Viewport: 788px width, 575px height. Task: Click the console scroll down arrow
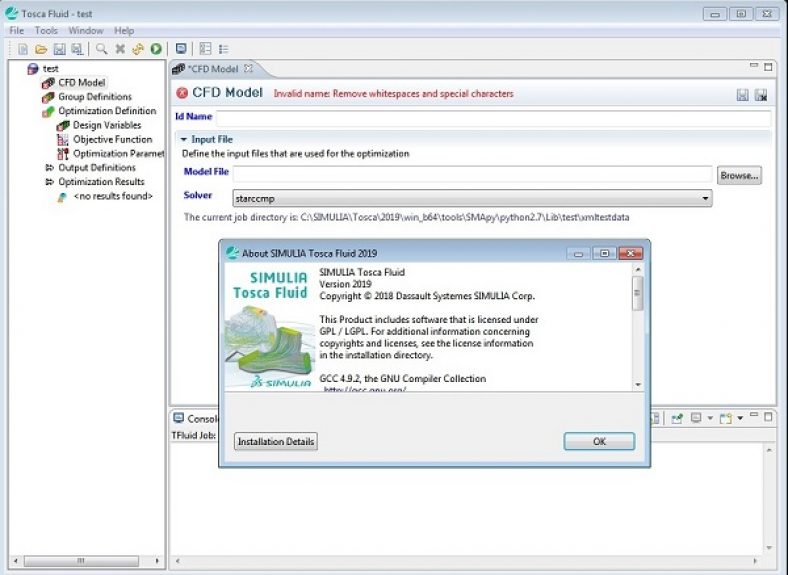click(x=769, y=548)
